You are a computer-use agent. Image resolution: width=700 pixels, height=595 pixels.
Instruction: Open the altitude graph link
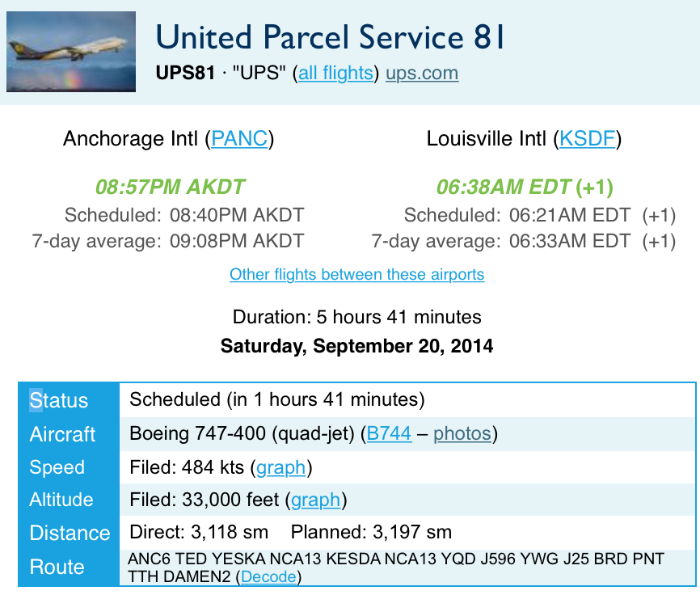click(x=316, y=500)
